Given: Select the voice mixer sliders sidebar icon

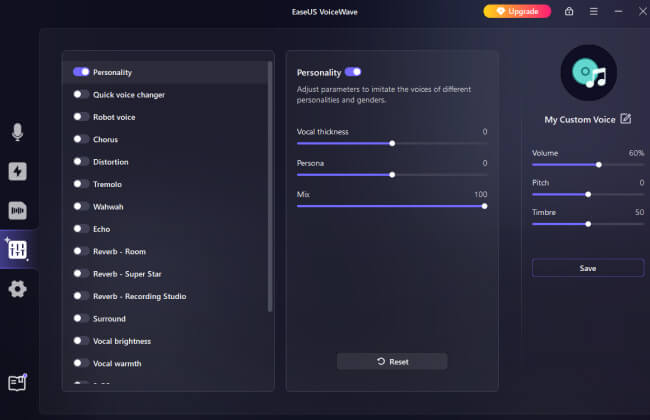Looking at the screenshot, I should 17,249.
